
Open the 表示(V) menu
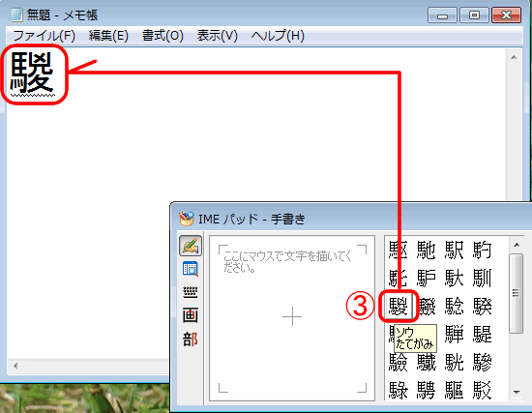coord(217,36)
